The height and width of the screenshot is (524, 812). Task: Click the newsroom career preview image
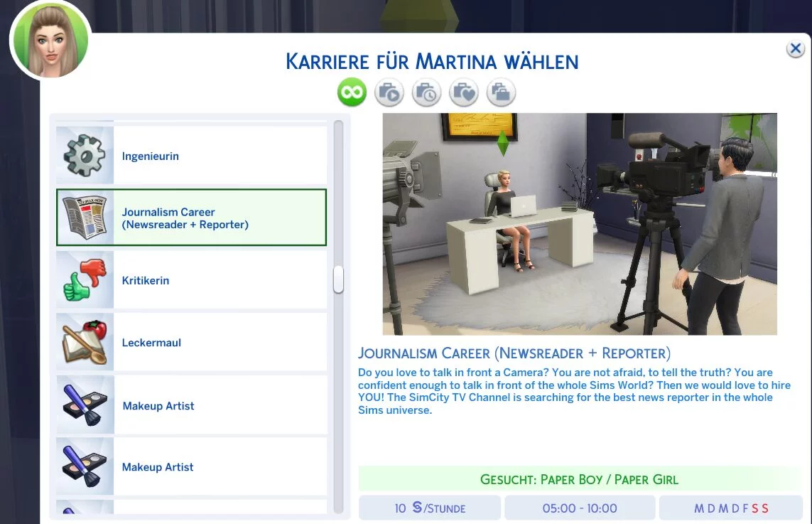(x=580, y=224)
